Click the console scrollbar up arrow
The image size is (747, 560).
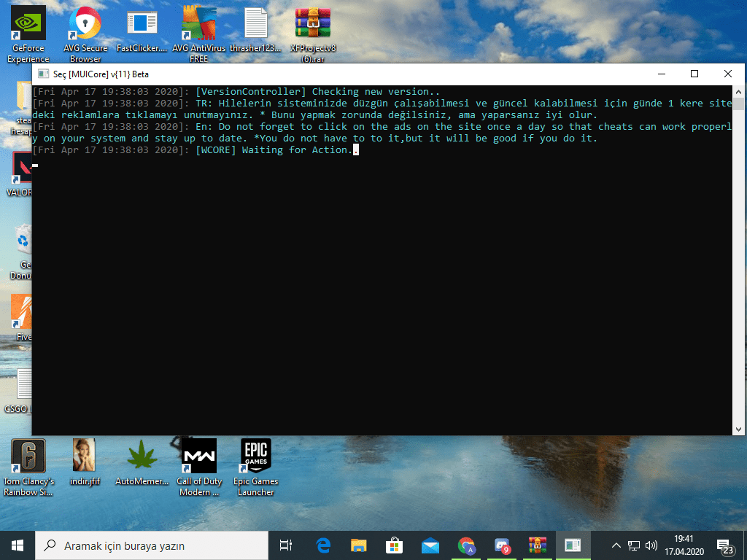click(x=738, y=91)
